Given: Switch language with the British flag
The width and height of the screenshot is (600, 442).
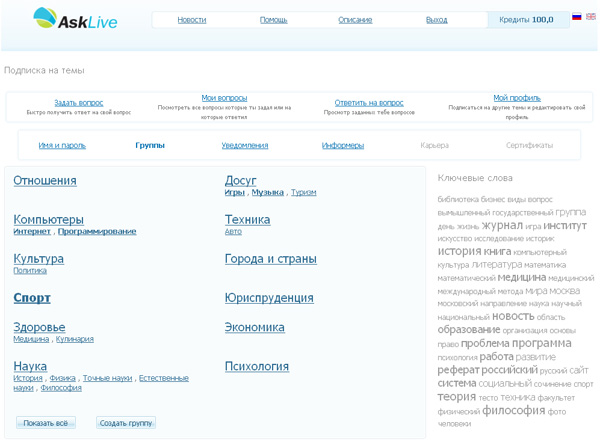Looking at the screenshot, I should pos(591,17).
